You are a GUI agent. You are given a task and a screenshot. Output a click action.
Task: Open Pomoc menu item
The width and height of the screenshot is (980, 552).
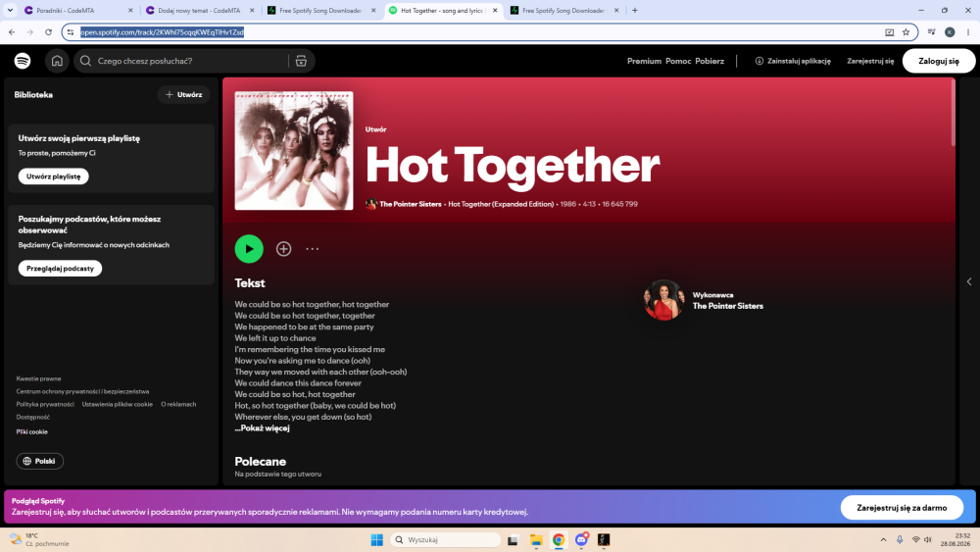point(678,61)
